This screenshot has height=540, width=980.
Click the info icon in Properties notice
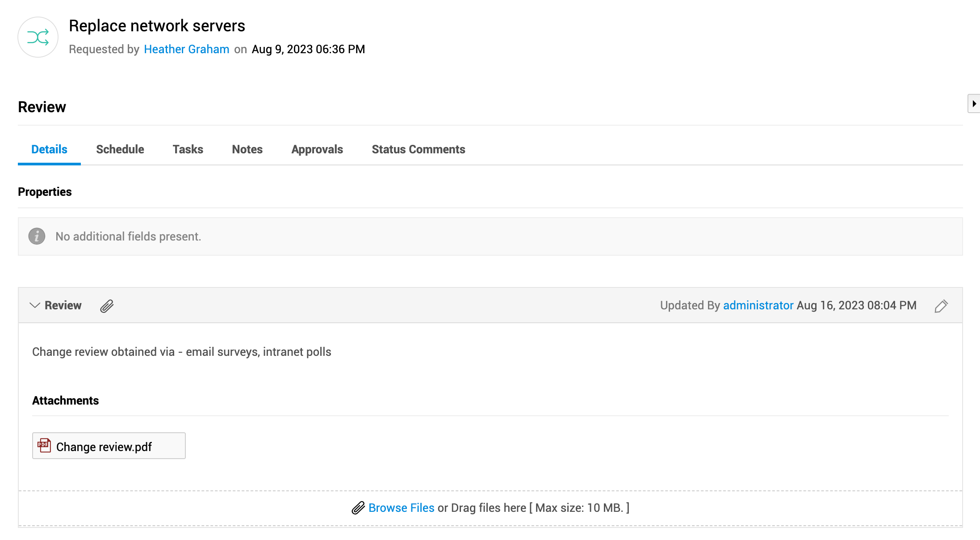click(x=37, y=236)
